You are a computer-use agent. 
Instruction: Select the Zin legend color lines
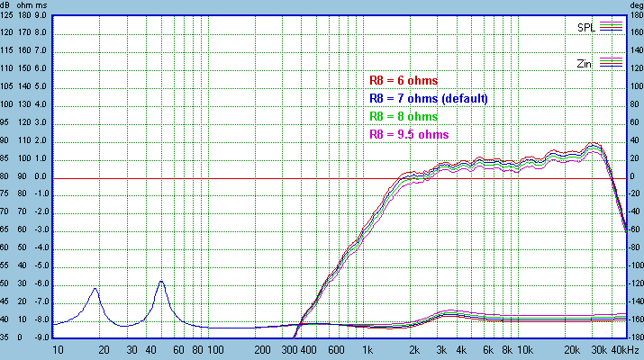612,62
